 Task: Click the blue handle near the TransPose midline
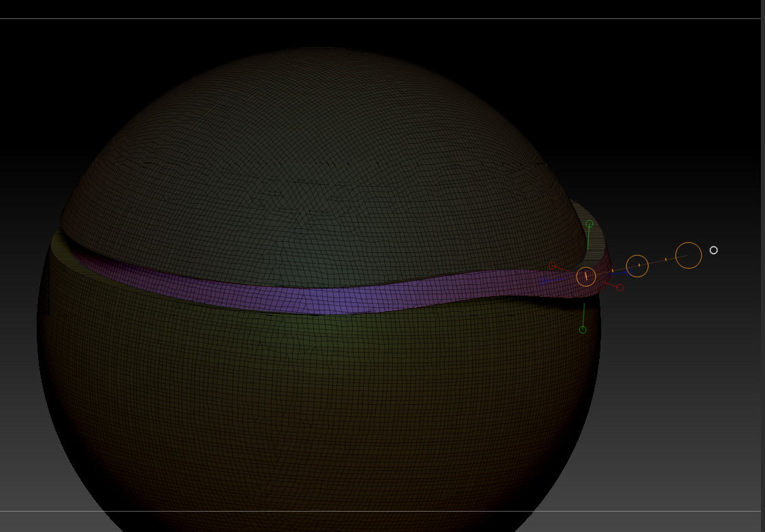point(629,272)
